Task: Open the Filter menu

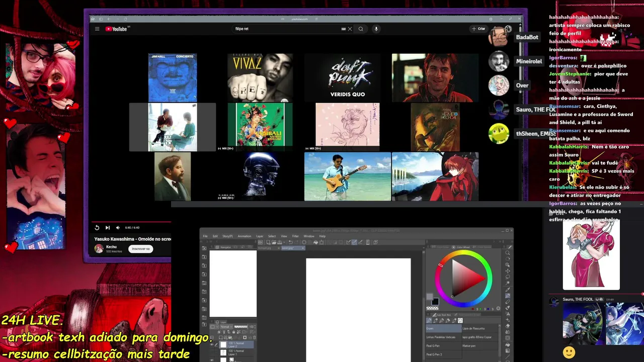Action: (295, 236)
